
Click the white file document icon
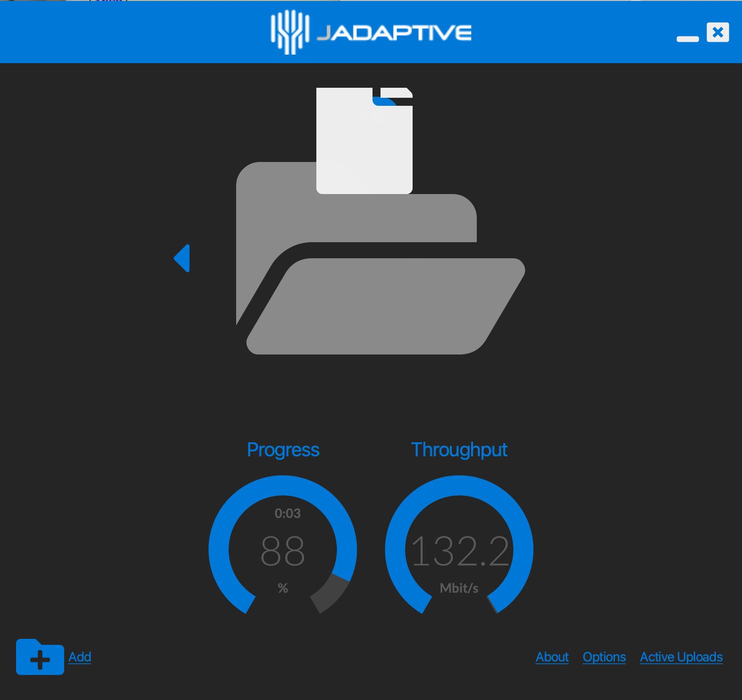coord(364,141)
